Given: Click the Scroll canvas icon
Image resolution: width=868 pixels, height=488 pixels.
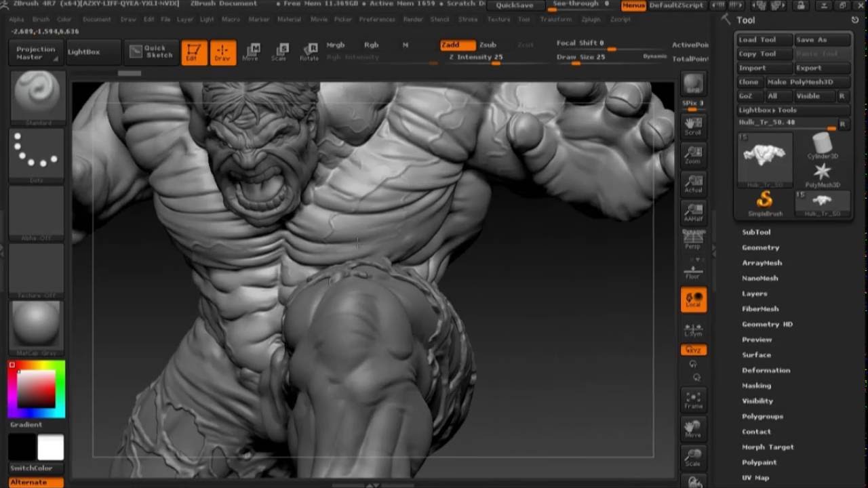Looking at the screenshot, I should [693, 126].
